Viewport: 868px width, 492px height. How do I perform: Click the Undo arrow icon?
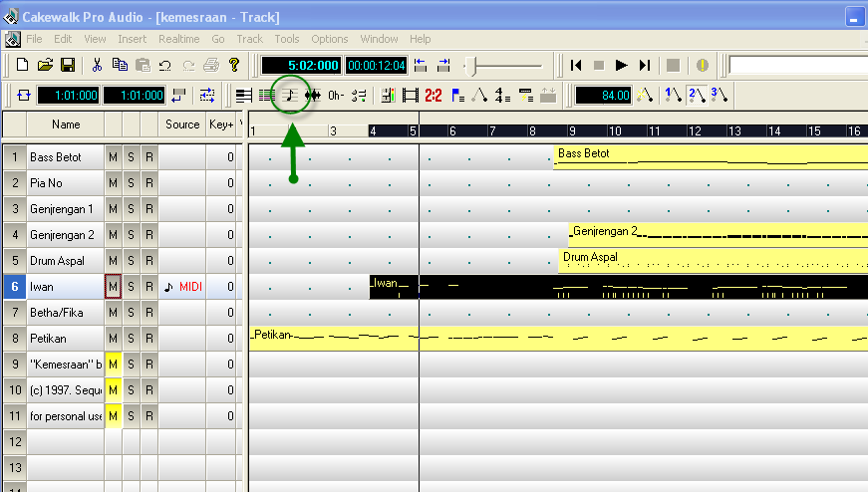pos(165,66)
